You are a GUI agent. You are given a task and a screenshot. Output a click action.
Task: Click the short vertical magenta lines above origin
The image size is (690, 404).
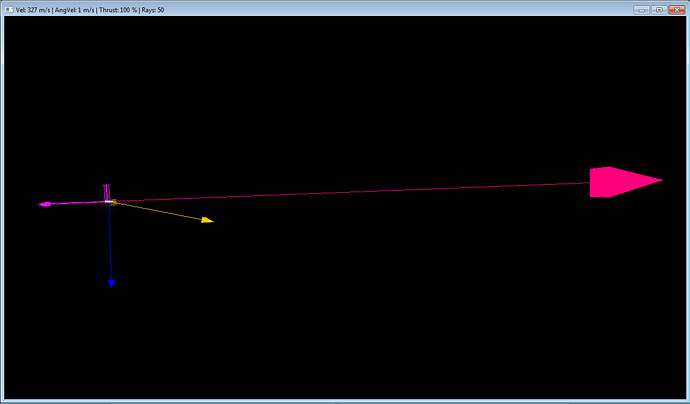(106, 191)
